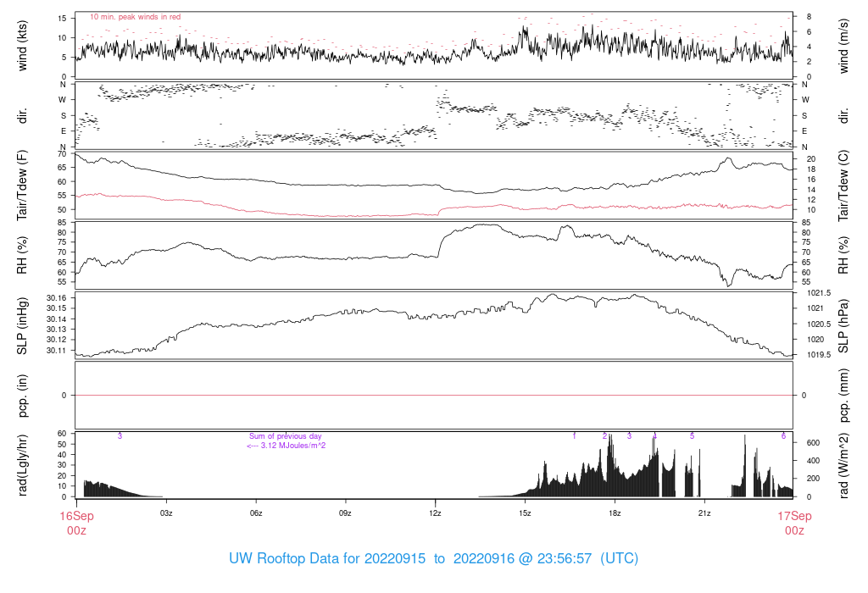The height and width of the screenshot is (593, 868).
Task: Select the 03z time axis tick
Action: coord(166,513)
